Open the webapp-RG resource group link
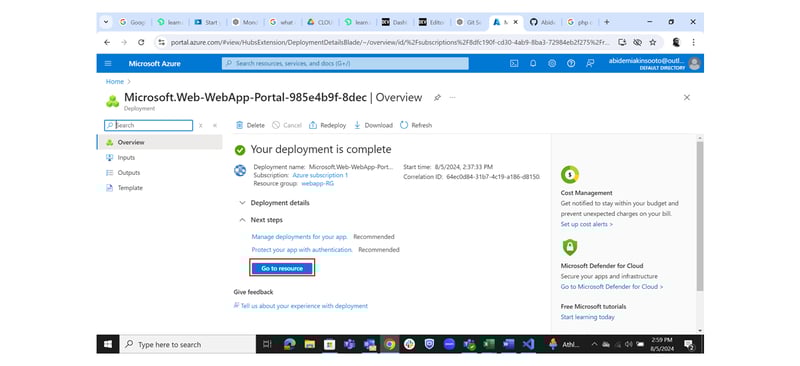This screenshot has height=366, width=800. [x=318, y=183]
